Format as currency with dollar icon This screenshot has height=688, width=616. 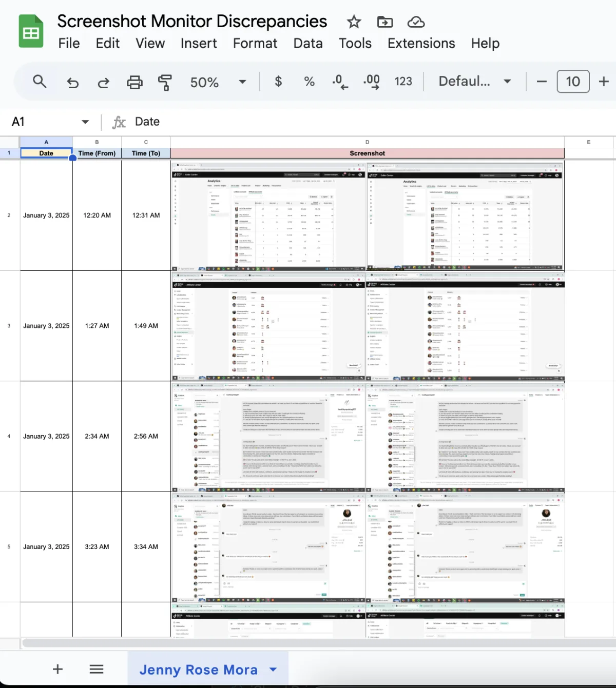point(278,82)
